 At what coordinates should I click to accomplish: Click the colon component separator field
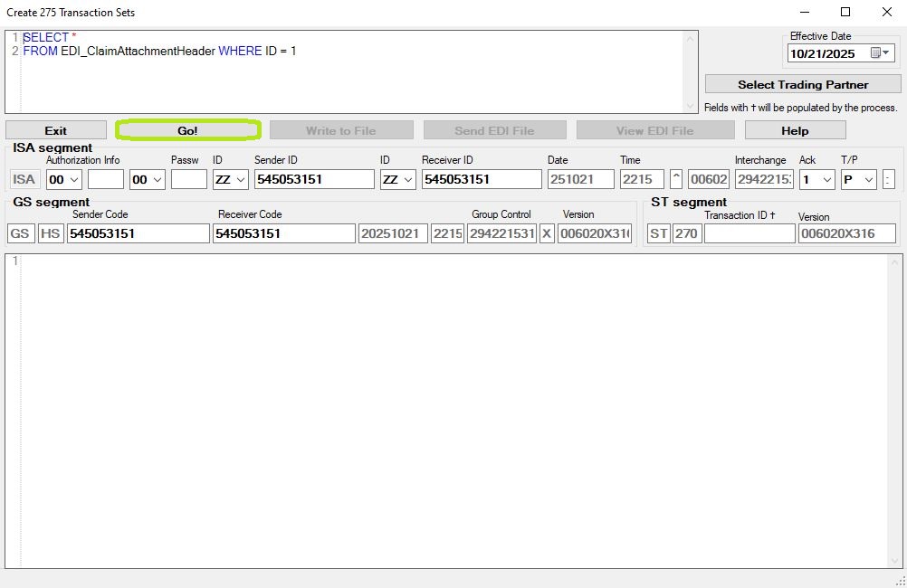coord(889,179)
